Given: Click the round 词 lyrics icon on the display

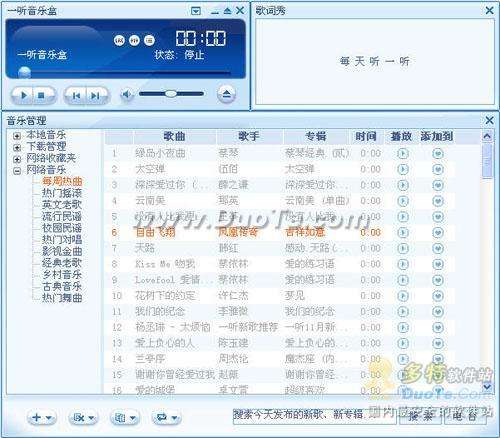Looking at the screenshot, I should coord(119,40).
